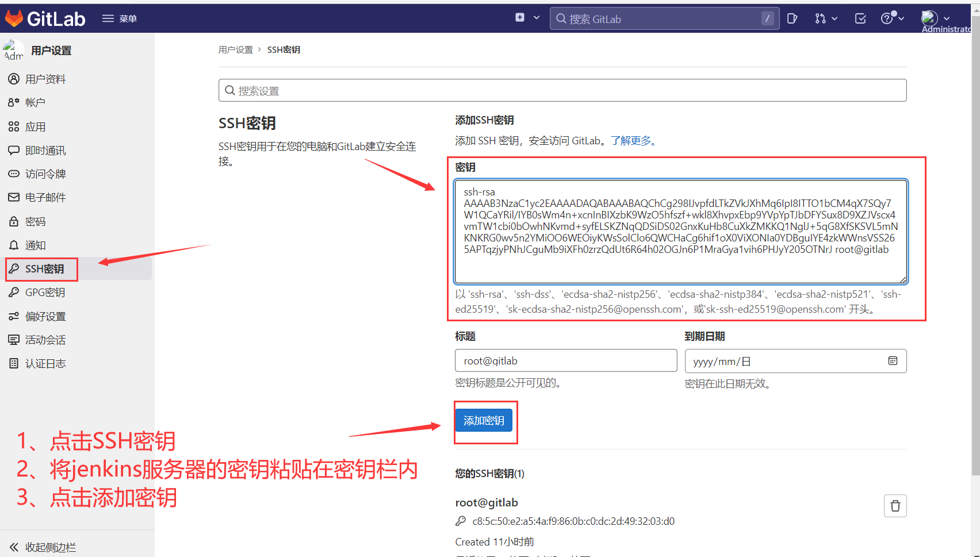Open 用户资料 in the sidebar
Viewport: 980px width, 557px height.
click(x=45, y=79)
